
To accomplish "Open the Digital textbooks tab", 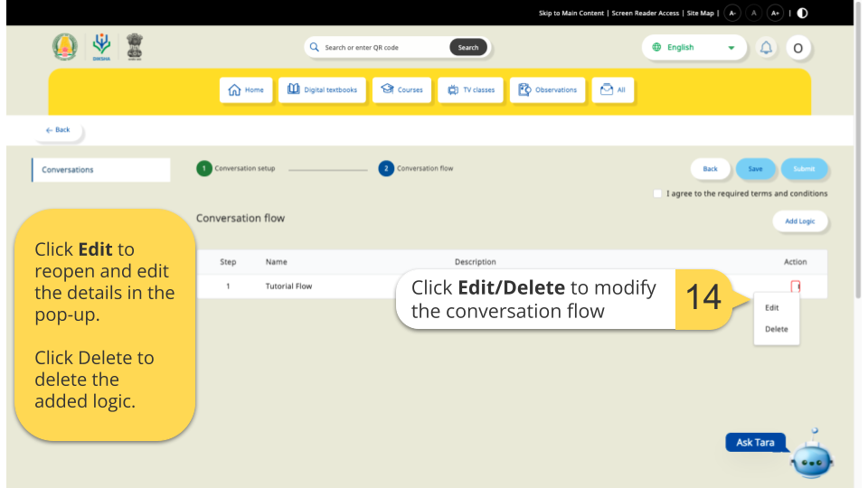I will tap(322, 89).
